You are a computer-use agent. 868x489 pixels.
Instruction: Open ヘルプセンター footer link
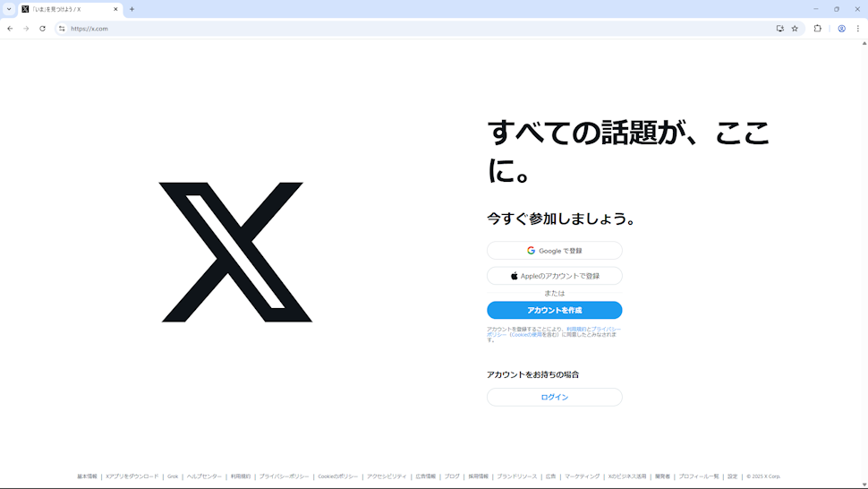coord(204,476)
